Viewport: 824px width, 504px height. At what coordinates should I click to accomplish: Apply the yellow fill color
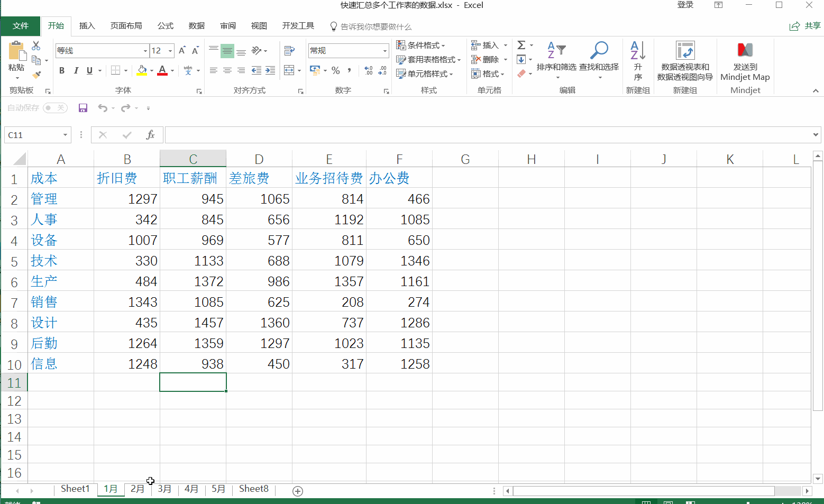142,70
